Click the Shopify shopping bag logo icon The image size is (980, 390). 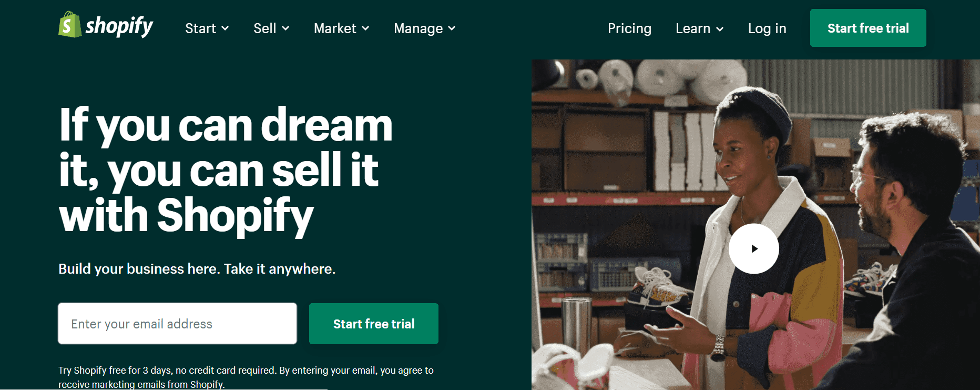[70, 25]
